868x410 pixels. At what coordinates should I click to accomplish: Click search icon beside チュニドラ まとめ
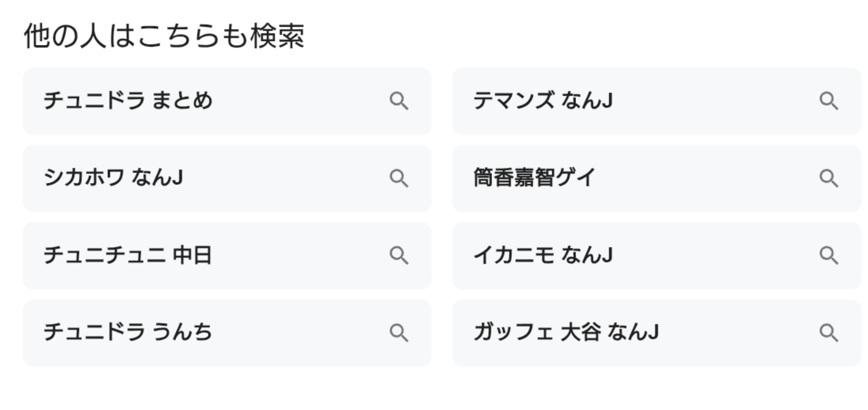(x=399, y=101)
